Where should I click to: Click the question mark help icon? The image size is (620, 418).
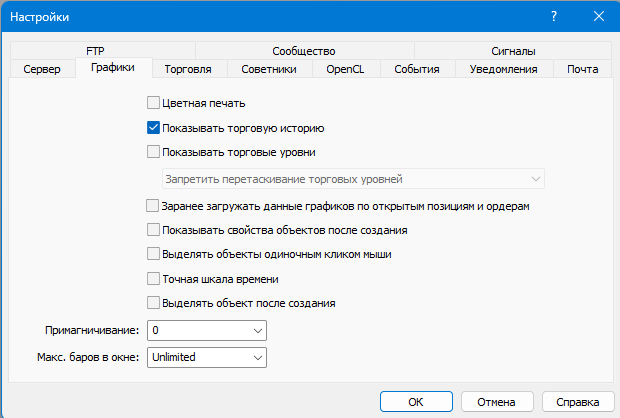coord(553,17)
